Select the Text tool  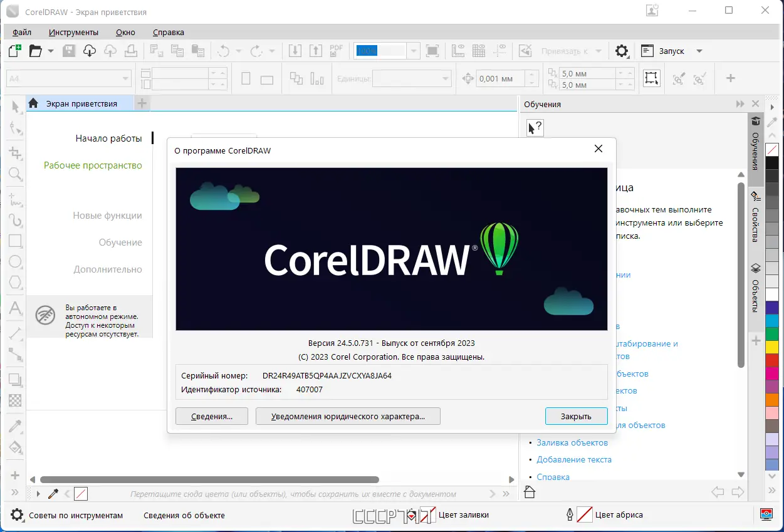click(x=14, y=308)
